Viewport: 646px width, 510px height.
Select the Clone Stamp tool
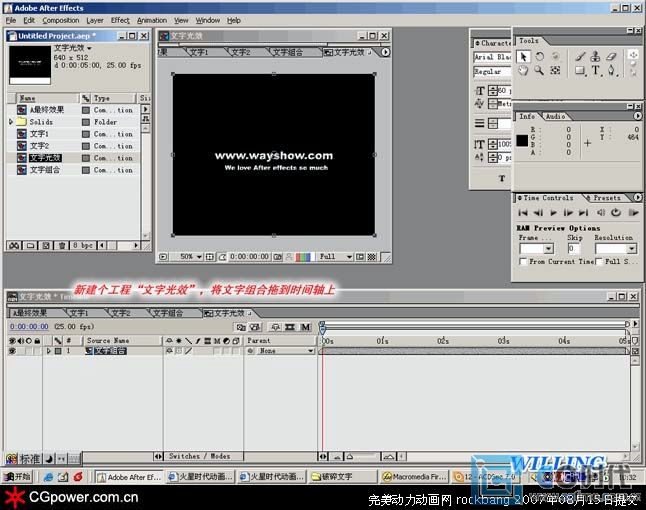(x=595, y=56)
